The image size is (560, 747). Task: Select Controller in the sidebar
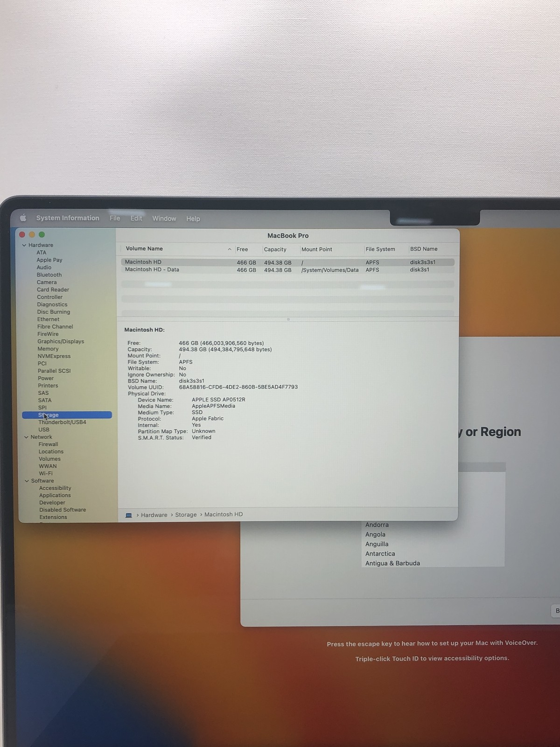49,297
